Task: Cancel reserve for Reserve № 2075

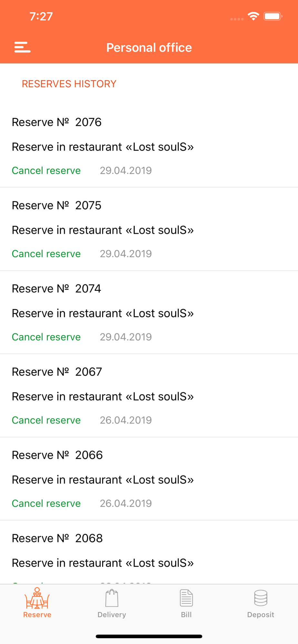Action: coord(46,254)
